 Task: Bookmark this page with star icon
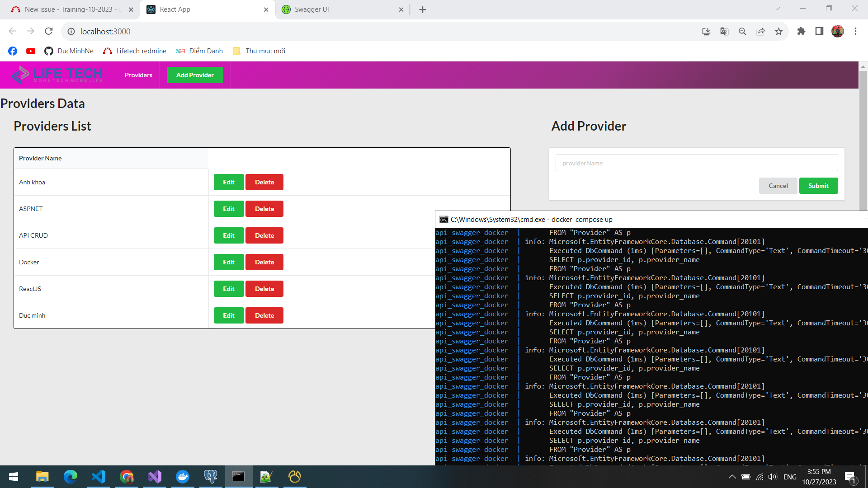(x=778, y=31)
